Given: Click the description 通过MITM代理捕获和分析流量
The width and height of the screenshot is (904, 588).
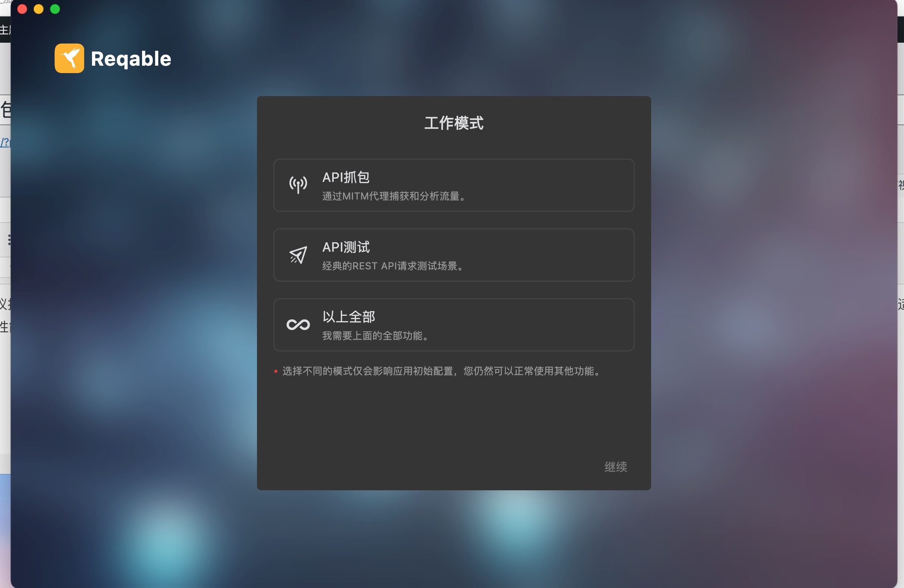Looking at the screenshot, I should [x=395, y=196].
